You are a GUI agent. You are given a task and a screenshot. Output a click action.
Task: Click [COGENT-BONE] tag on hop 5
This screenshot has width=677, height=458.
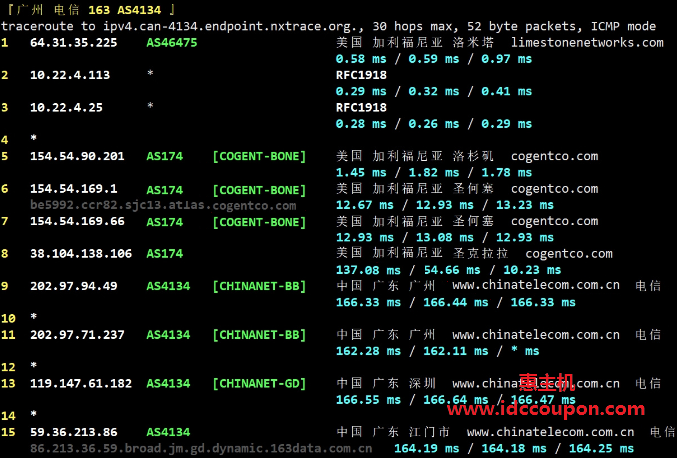point(259,156)
